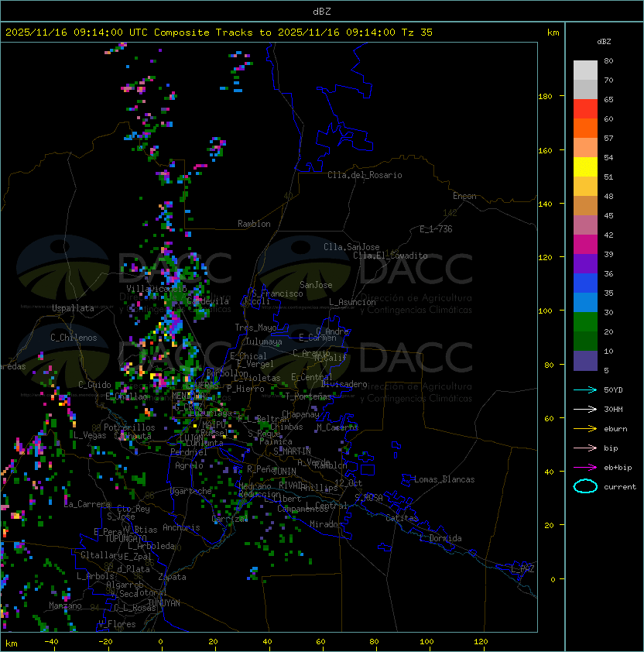
Task: Pick the magenta swatch above 39 dBZ
Action: [585, 245]
